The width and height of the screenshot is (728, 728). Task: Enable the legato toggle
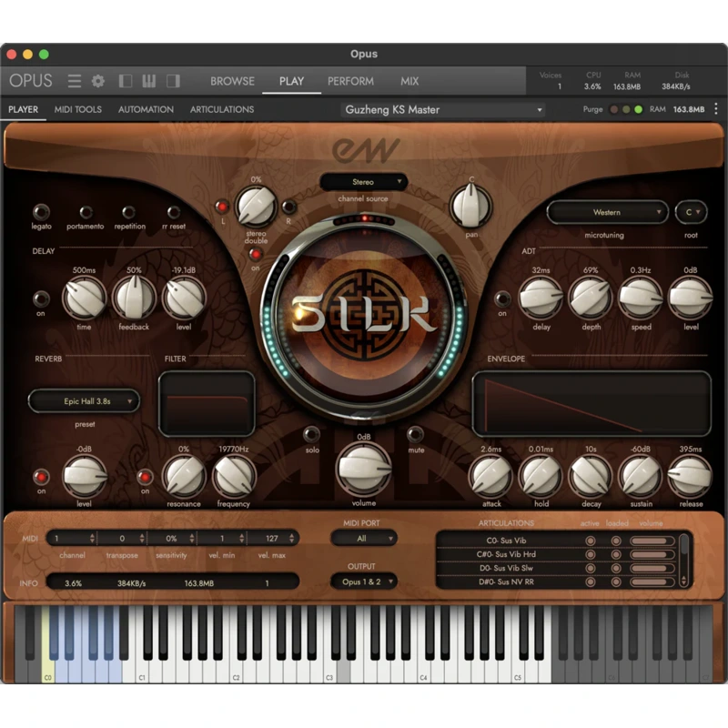(x=41, y=212)
